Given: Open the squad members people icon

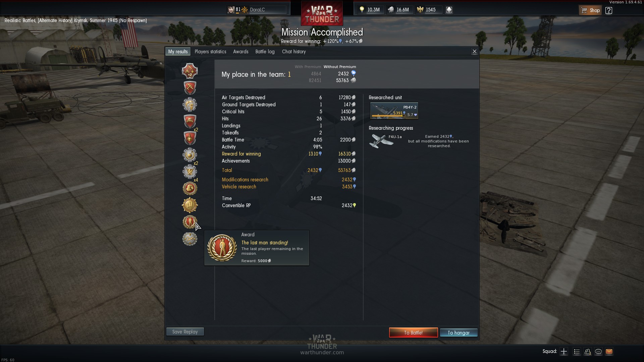Looking at the screenshot, I should pos(588,352).
